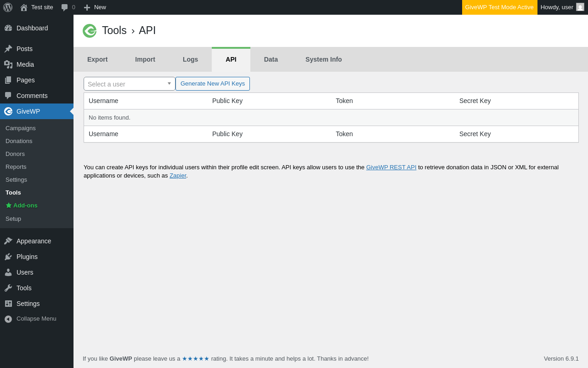The height and width of the screenshot is (368, 588).
Task: Click the Plugins plug icon in sidebar
Action: 8,257
